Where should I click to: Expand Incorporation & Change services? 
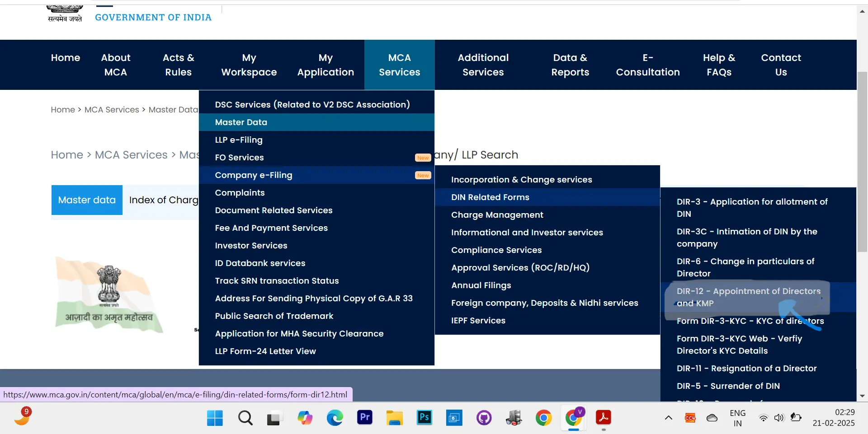click(547, 179)
